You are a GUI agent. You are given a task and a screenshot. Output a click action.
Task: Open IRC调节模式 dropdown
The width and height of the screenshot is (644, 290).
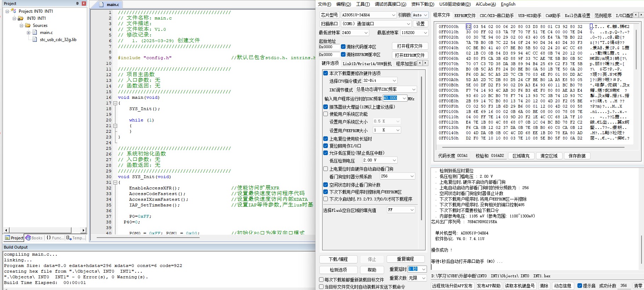point(386,90)
